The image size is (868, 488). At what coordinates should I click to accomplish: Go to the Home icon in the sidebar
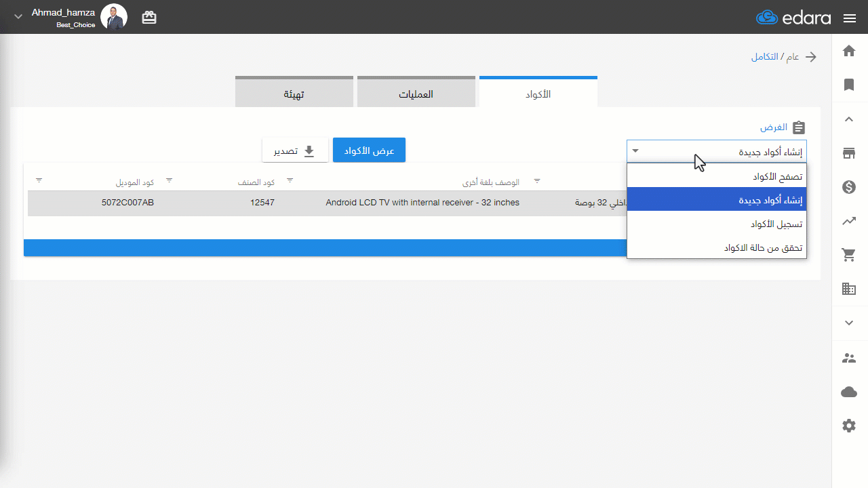tap(849, 51)
